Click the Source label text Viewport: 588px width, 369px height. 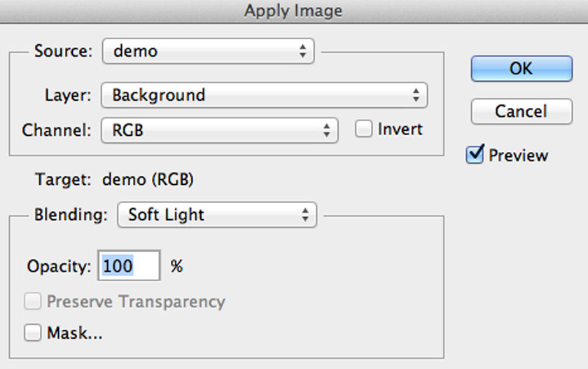click(x=63, y=51)
